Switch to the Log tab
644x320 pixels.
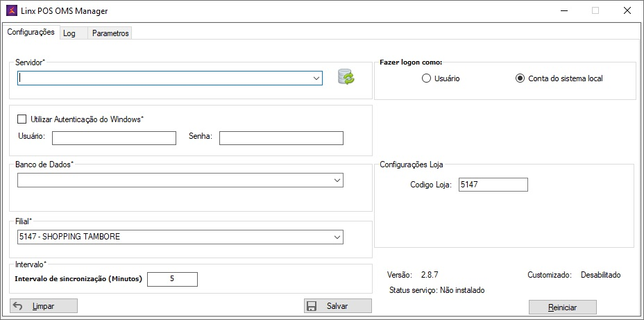(69, 33)
